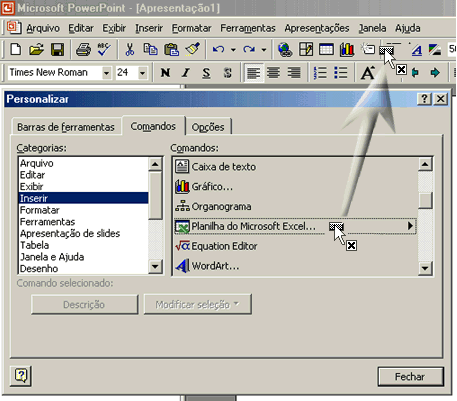Switch to Barras de ferramentas tab

point(66,127)
